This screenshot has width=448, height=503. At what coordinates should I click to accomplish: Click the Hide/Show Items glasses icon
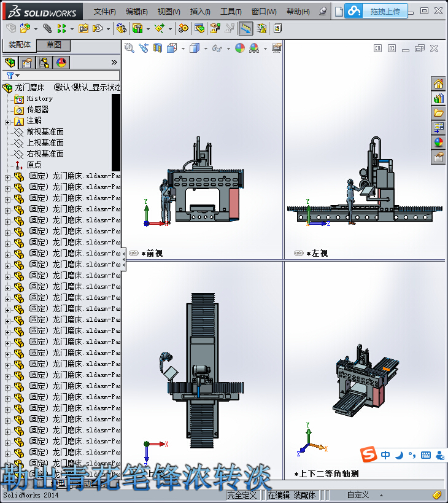217,49
